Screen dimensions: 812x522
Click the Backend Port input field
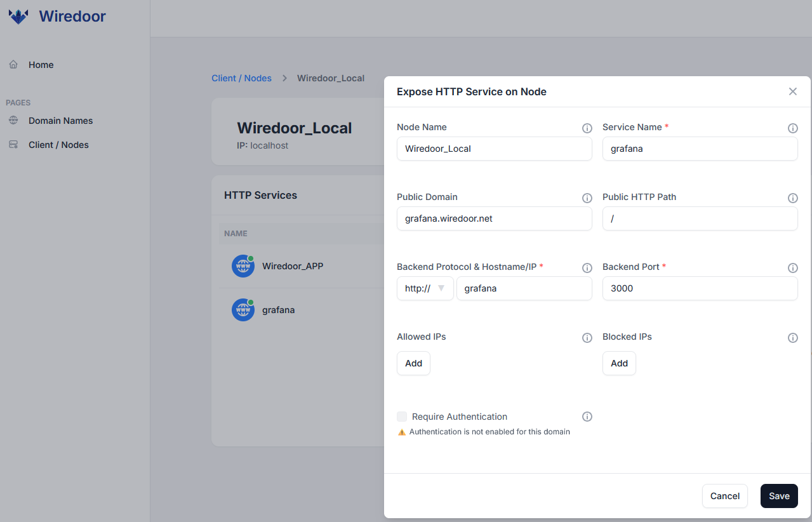pos(700,288)
